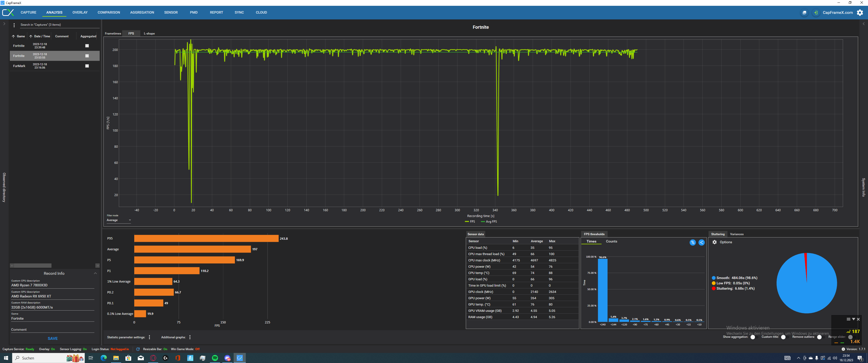Click the less-than icon in FPS thresholds
Viewport: 868px width, 363px height.
click(x=701, y=243)
